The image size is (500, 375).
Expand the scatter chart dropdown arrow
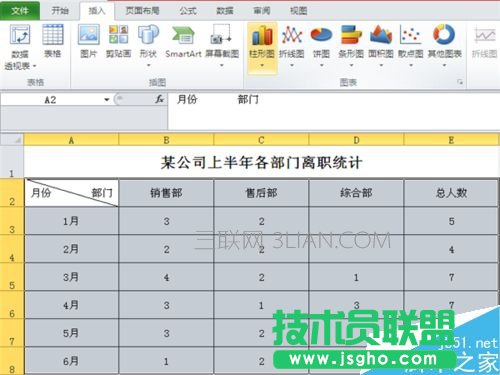click(x=411, y=65)
